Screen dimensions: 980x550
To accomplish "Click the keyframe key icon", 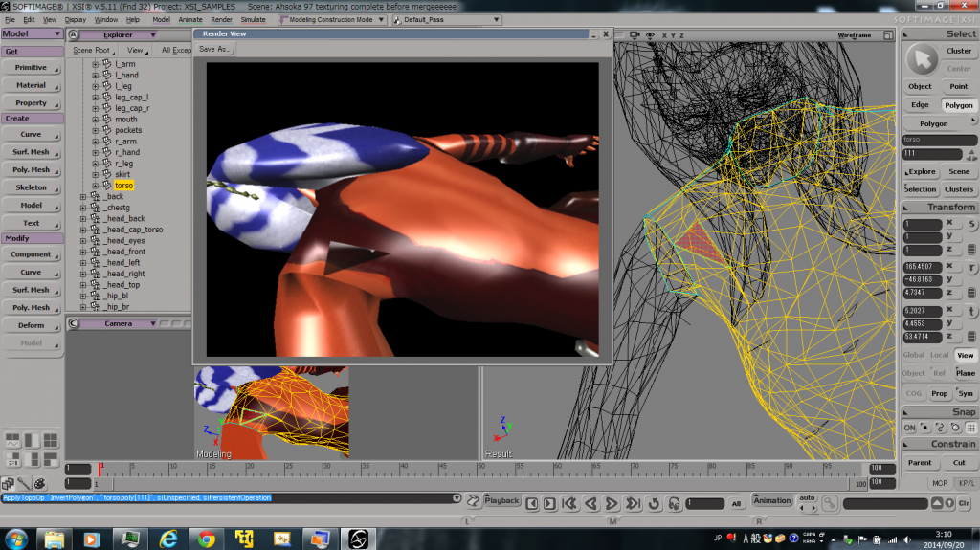I will 830,502.
